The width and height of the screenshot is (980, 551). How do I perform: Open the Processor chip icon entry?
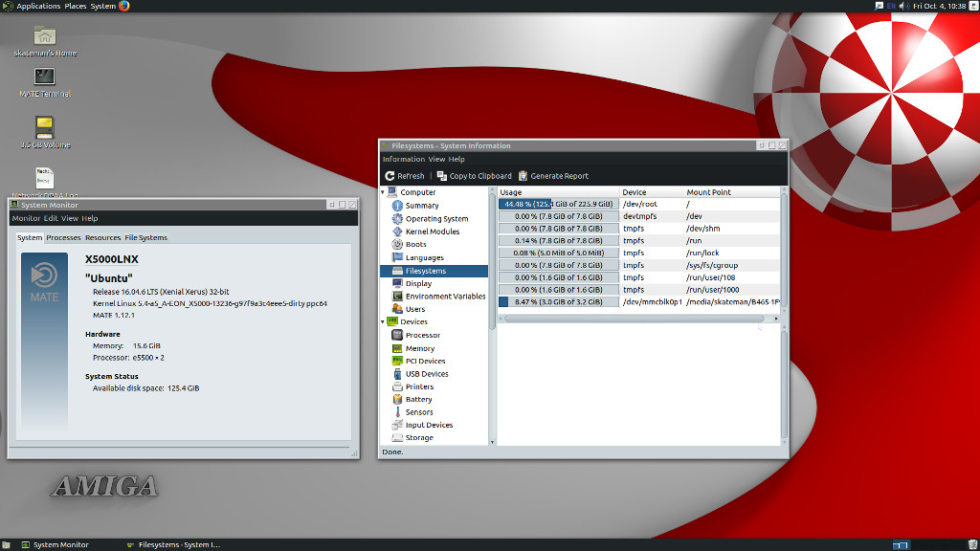397,335
